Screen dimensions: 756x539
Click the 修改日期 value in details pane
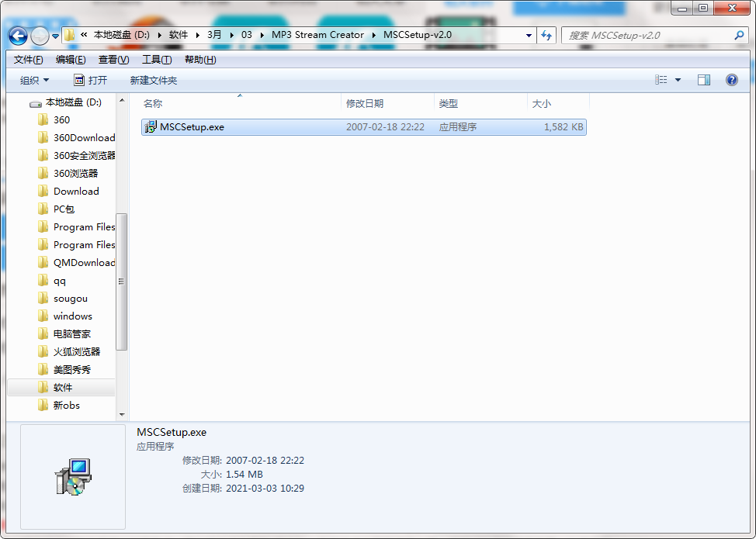(x=265, y=461)
